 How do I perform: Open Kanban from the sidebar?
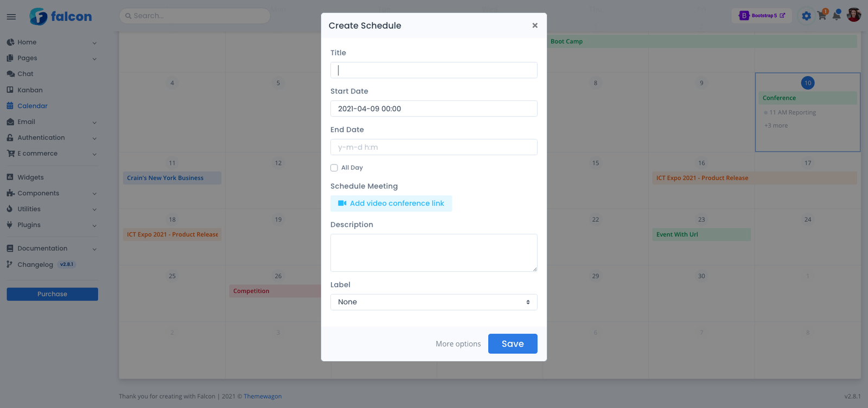(x=30, y=90)
